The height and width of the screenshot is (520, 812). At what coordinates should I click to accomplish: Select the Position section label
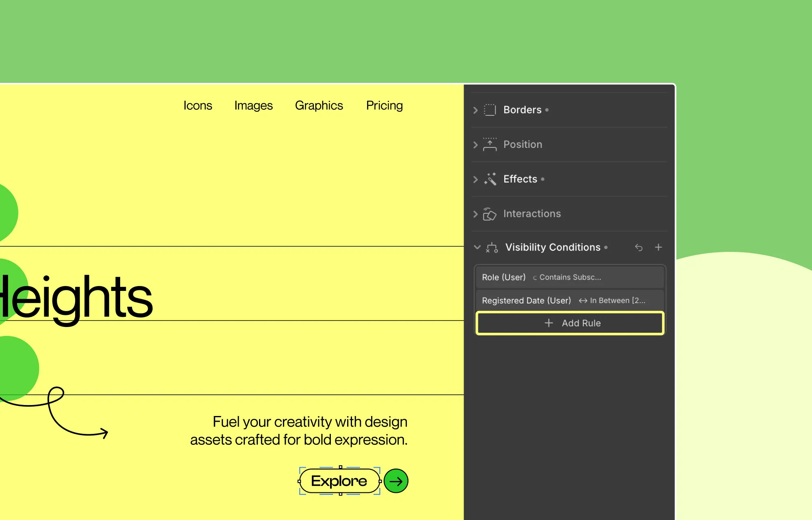tap(523, 145)
